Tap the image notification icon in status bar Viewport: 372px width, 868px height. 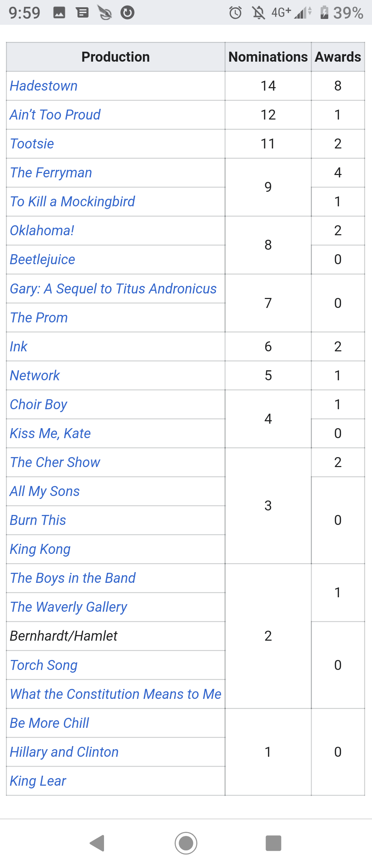point(59,13)
